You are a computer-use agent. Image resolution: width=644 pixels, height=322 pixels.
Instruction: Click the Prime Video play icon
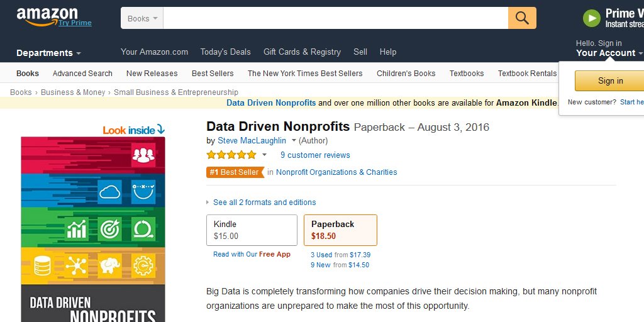tap(591, 18)
